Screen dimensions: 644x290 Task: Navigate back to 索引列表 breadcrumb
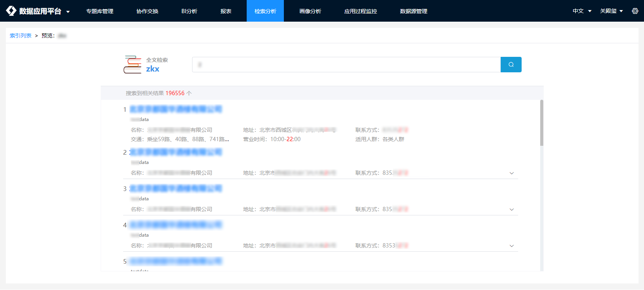21,36
